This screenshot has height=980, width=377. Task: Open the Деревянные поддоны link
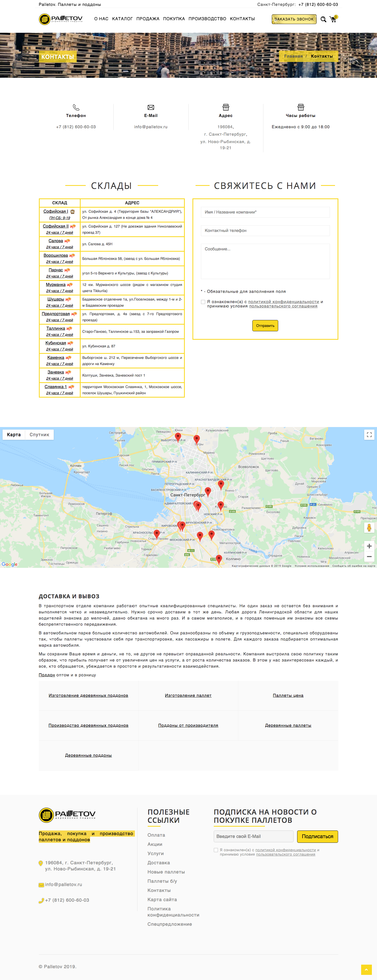pos(88,755)
